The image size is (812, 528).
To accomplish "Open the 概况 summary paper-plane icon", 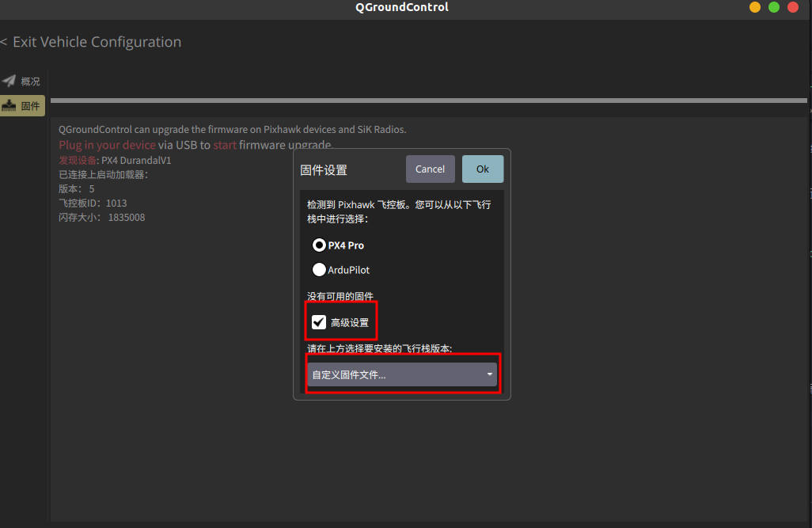I will click(x=9, y=81).
